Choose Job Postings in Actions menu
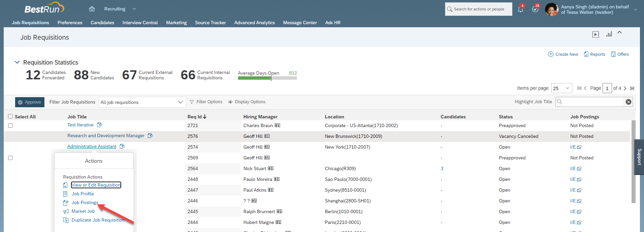 pyautogui.click(x=85, y=202)
